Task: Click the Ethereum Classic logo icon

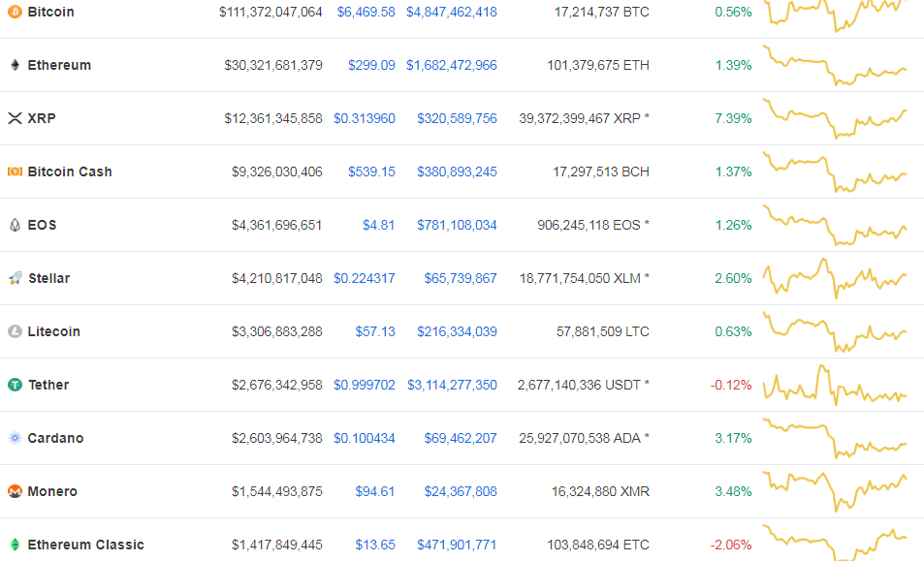Action: tap(15, 545)
